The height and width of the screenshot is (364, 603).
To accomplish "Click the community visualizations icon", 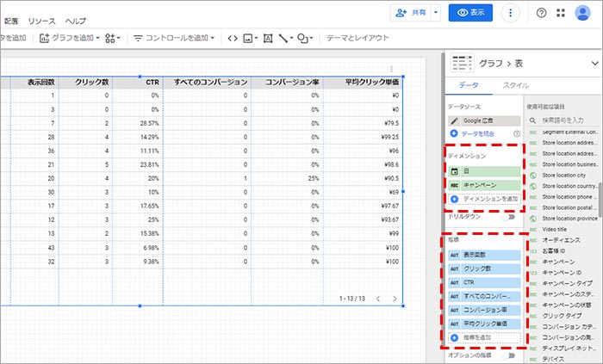I will click(115, 38).
